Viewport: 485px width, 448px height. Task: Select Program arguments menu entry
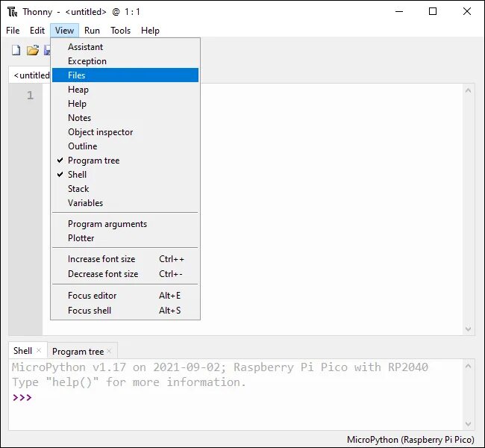click(125, 224)
